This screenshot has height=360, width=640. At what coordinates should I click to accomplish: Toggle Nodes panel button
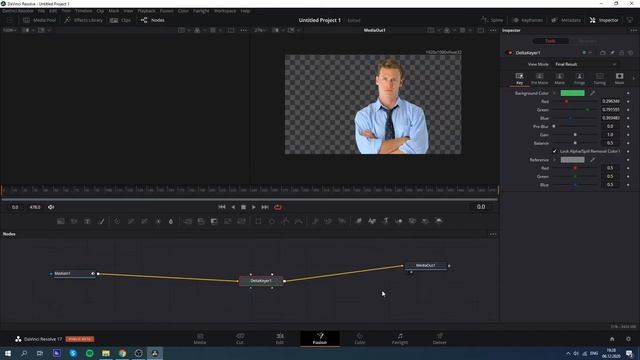coord(153,20)
